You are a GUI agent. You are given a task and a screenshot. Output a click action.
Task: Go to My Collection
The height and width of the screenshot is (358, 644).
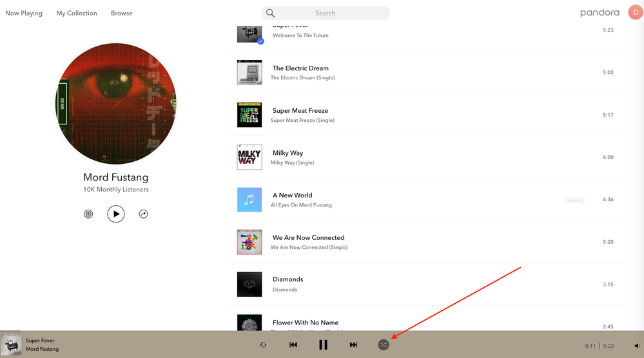tap(76, 13)
